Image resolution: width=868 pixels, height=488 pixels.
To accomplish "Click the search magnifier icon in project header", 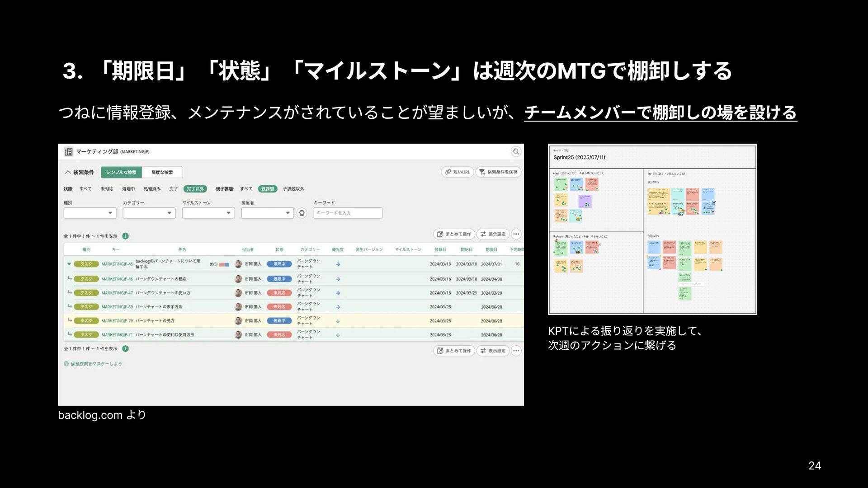I will point(516,152).
